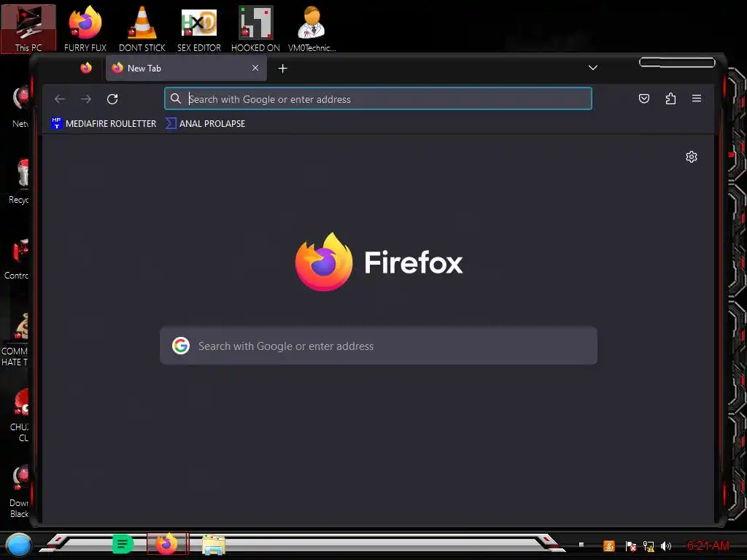This screenshot has height=560, width=747.
Task: Click the Firefox back arrow button
Action: (x=60, y=99)
